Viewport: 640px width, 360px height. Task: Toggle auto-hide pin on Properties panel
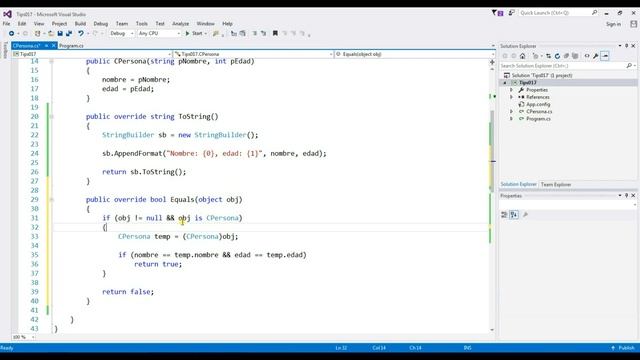(627, 196)
